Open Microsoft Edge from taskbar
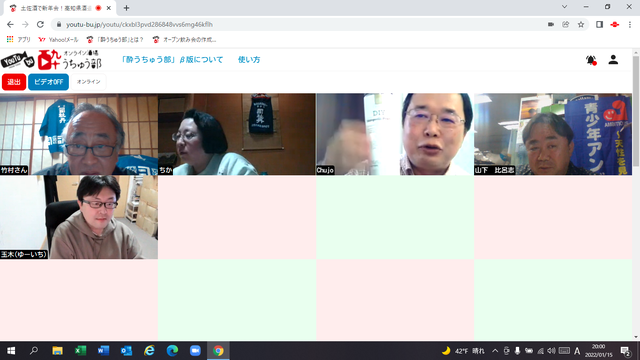Screen dimensions: 640x360 (172, 351)
